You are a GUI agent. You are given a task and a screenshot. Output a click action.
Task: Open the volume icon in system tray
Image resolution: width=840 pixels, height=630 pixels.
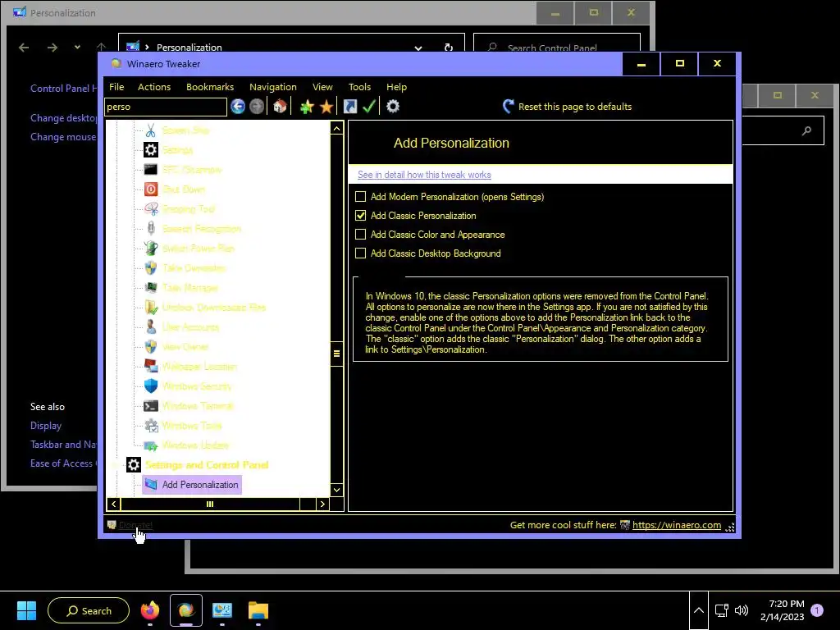pos(742,610)
